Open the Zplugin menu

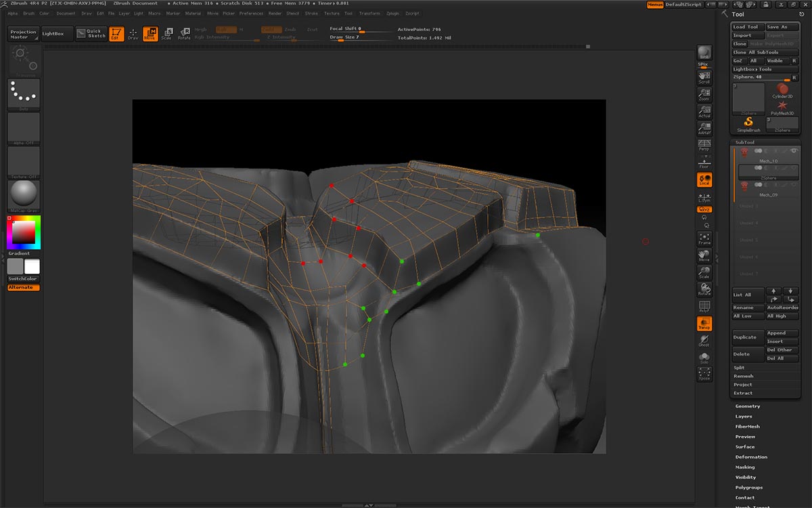coord(392,14)
